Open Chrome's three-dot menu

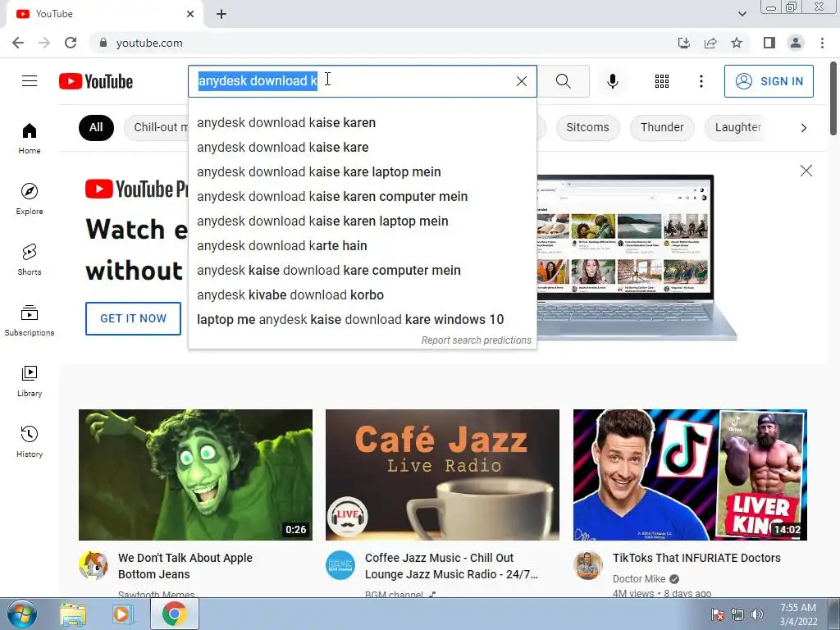pos(822,43)
